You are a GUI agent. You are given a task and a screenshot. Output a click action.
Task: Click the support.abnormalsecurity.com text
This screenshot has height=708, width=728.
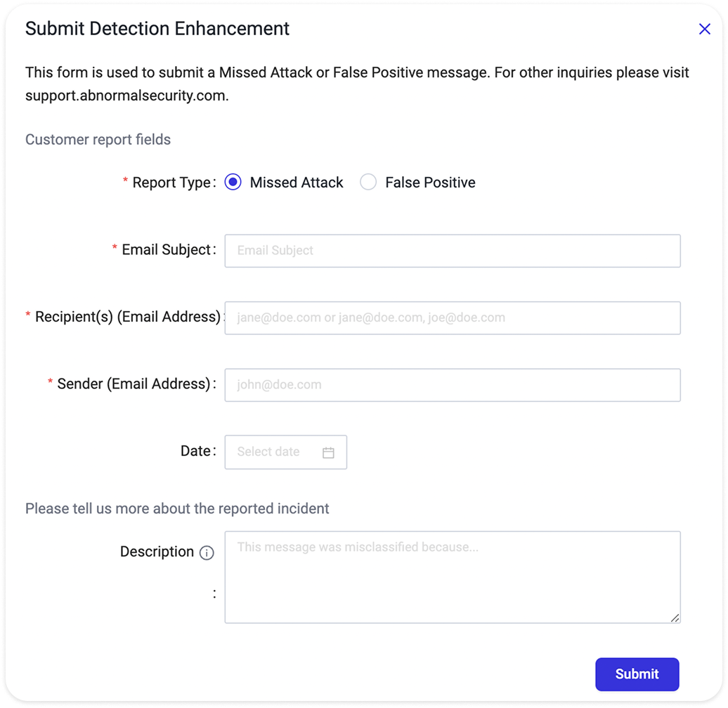pos(126,96)
